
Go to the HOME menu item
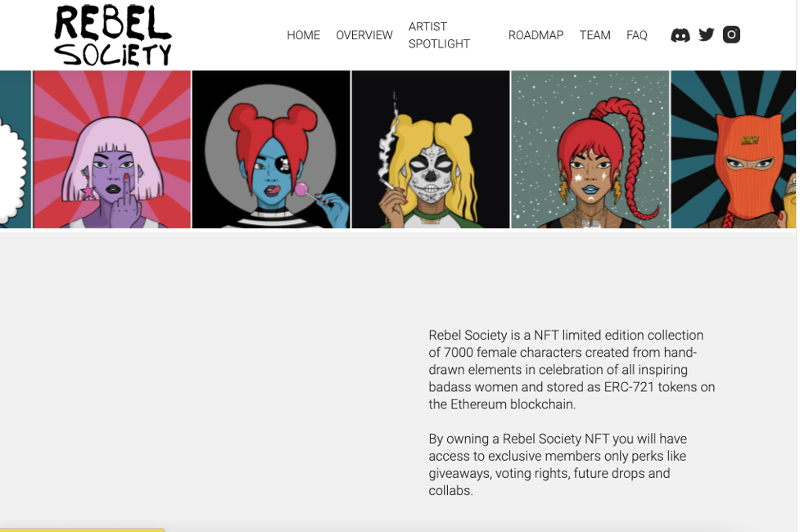pyautogui.click(x=304, y=35)
